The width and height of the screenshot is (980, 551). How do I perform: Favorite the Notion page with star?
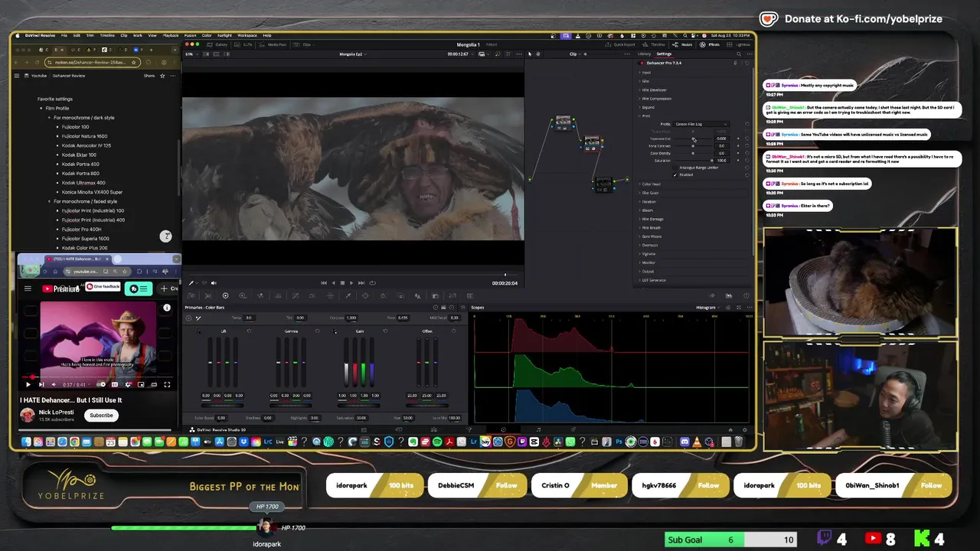(x=162, y=76)
